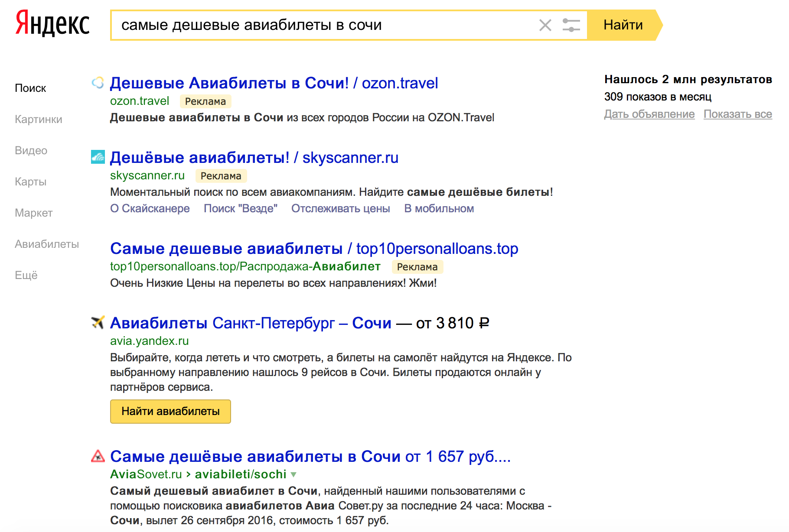The image size is (789, 532).
Task: Click the Найти search button
Action: [x=625, y=25]
